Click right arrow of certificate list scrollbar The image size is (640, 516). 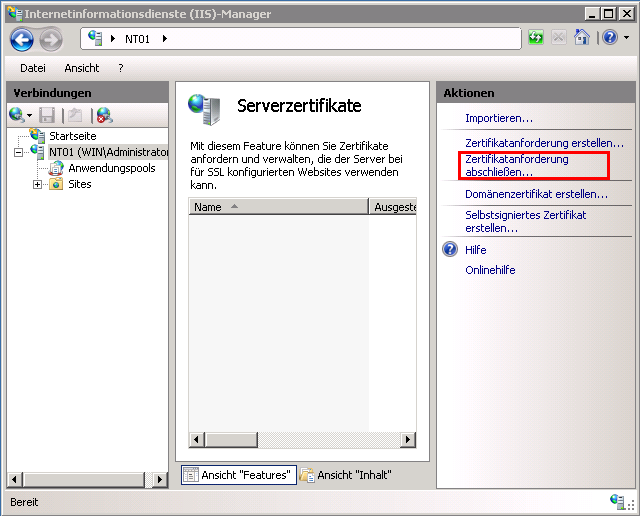click(408, 440)
